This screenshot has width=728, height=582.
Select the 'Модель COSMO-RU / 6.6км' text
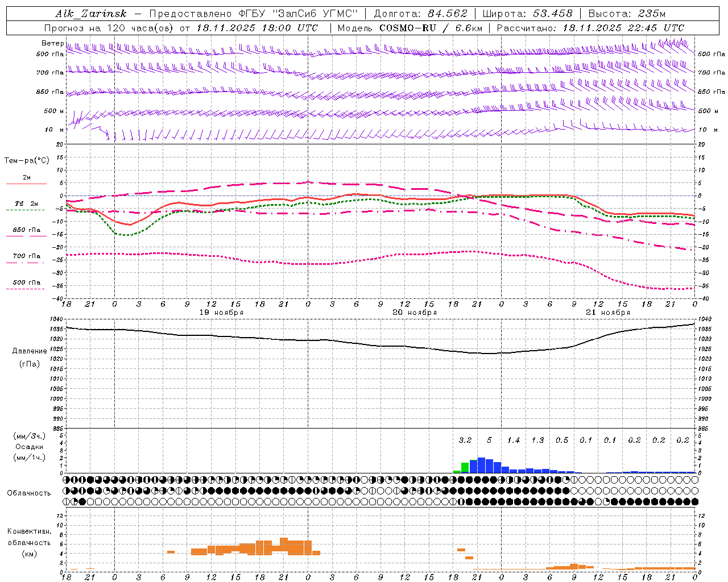point(409,28)
